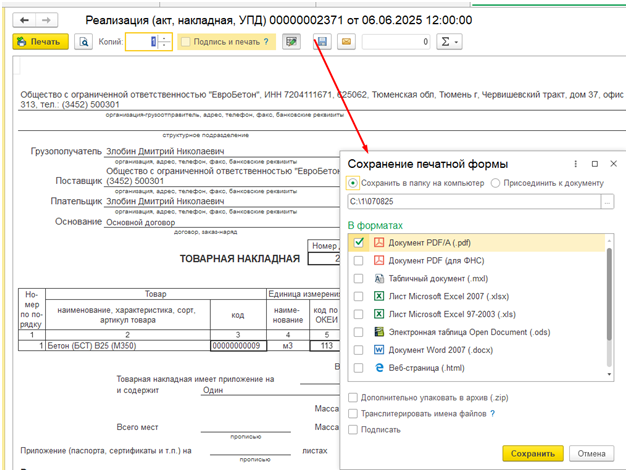Click Основной договор text
The image size is (628, 472).
[x=141, y=222]
